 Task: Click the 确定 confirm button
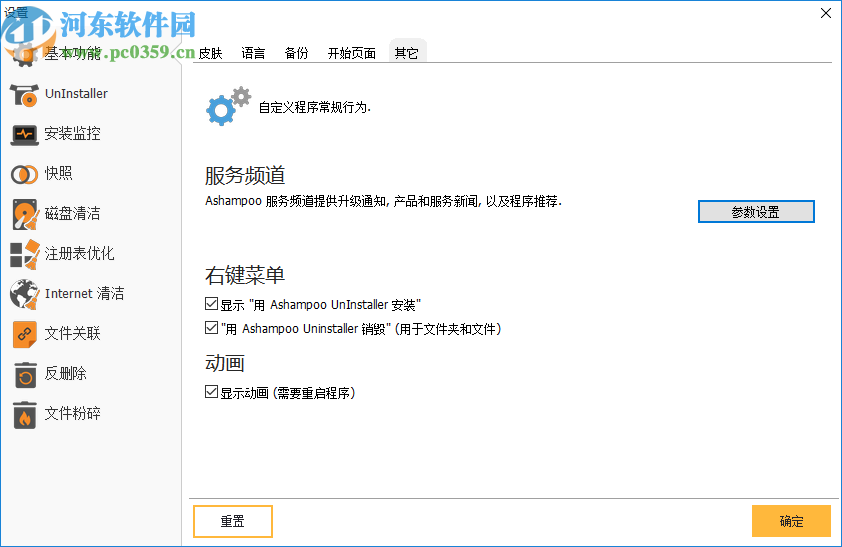click(x=791, y=521)
